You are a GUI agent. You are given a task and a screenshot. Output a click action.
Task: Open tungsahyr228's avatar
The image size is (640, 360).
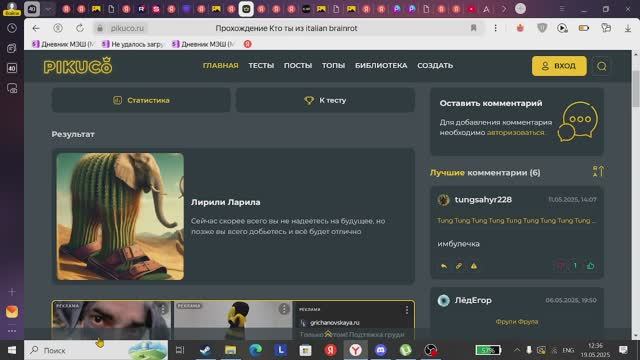pyautogui.click(x=443, y=200)
